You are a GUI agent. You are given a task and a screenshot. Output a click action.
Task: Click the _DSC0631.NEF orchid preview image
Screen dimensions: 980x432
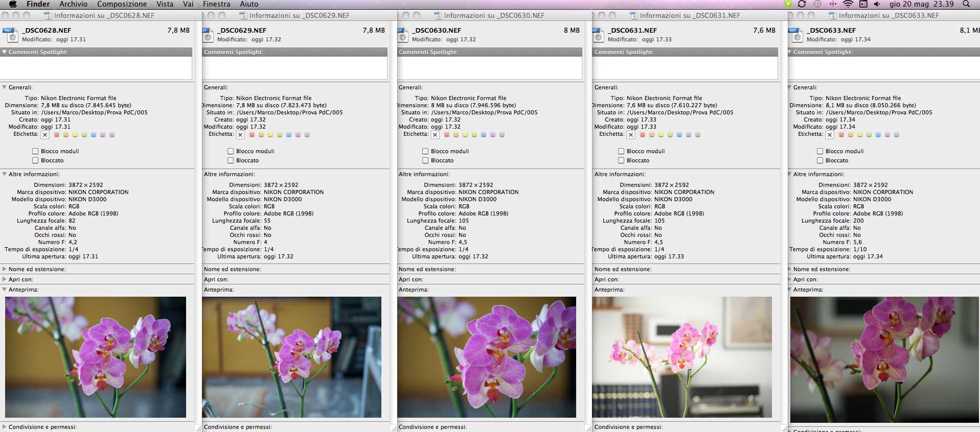[682, 357]
